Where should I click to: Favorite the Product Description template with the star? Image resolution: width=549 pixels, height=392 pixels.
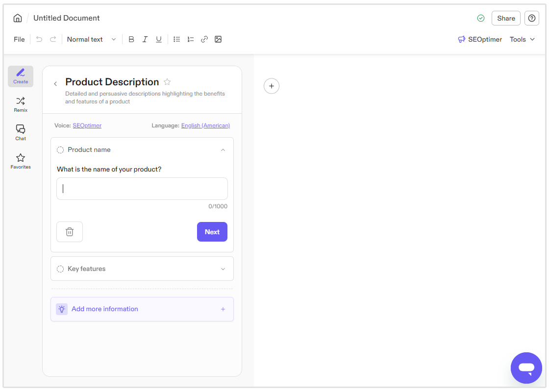167,82
